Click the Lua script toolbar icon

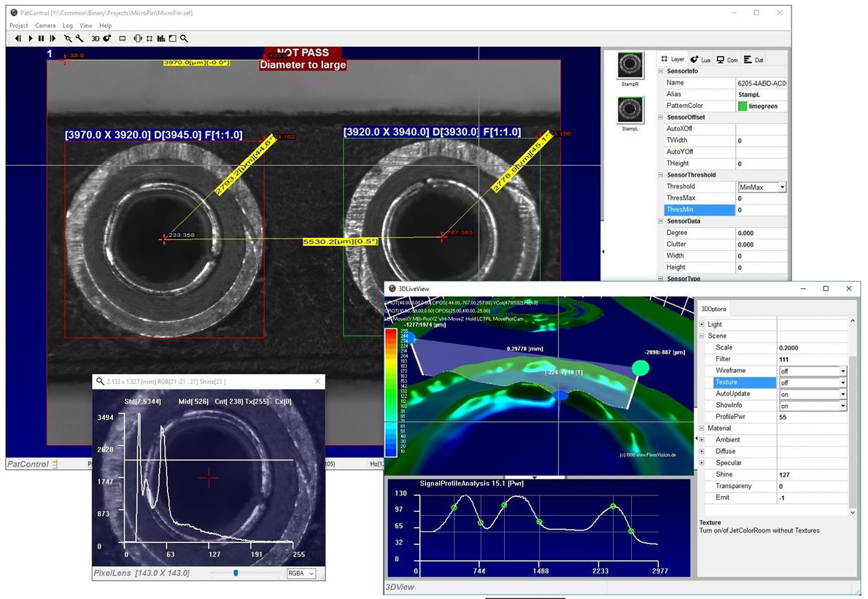[107, 38]
